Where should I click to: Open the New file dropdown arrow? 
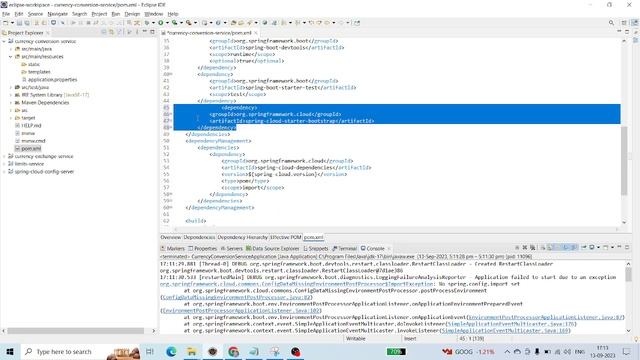tap(12, 23)
